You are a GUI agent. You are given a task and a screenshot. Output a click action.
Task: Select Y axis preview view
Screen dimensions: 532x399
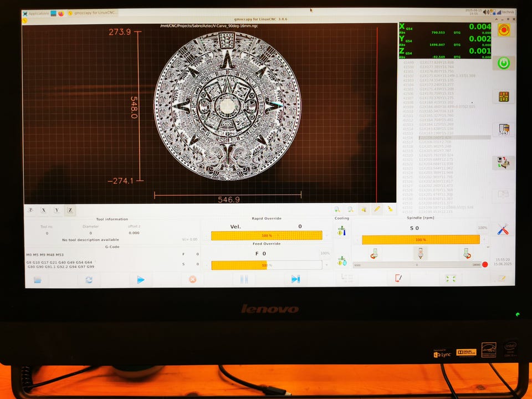57,210
